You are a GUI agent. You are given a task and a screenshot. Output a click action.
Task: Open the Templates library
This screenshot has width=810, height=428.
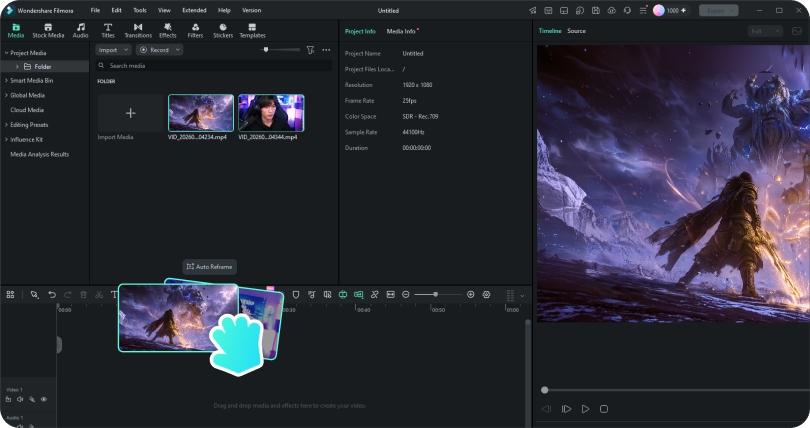tap(252, 30)
